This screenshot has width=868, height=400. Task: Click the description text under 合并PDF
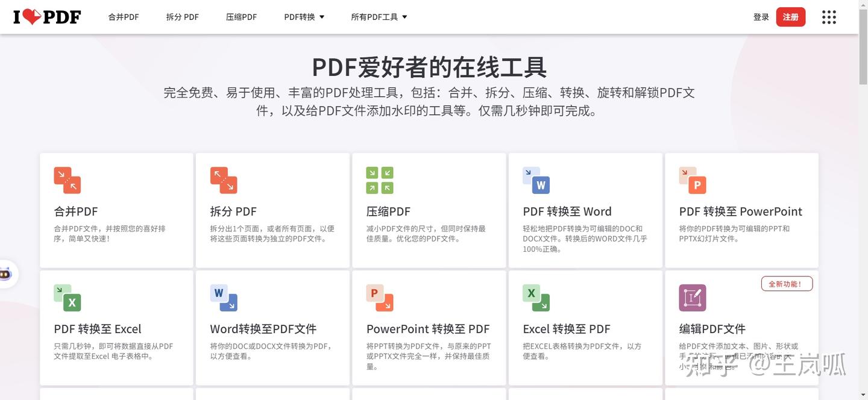tap(110, 234)
